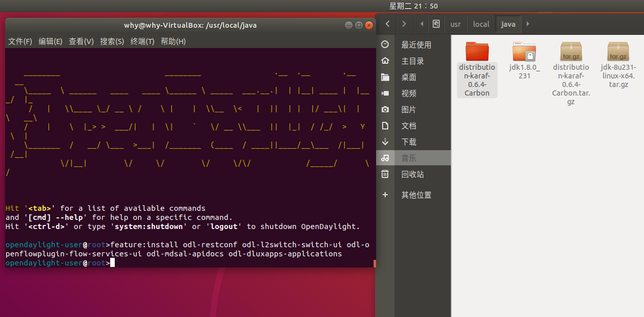Show earlier path segments with left arrow
The height and width of the screenshot is (317, 644).
(423, 24)
